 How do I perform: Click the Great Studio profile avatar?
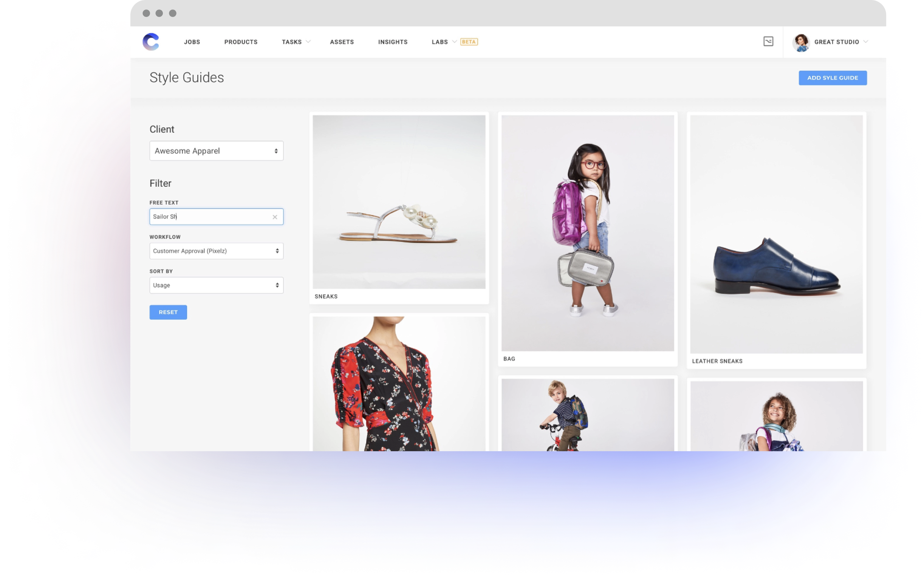(801, 42)
